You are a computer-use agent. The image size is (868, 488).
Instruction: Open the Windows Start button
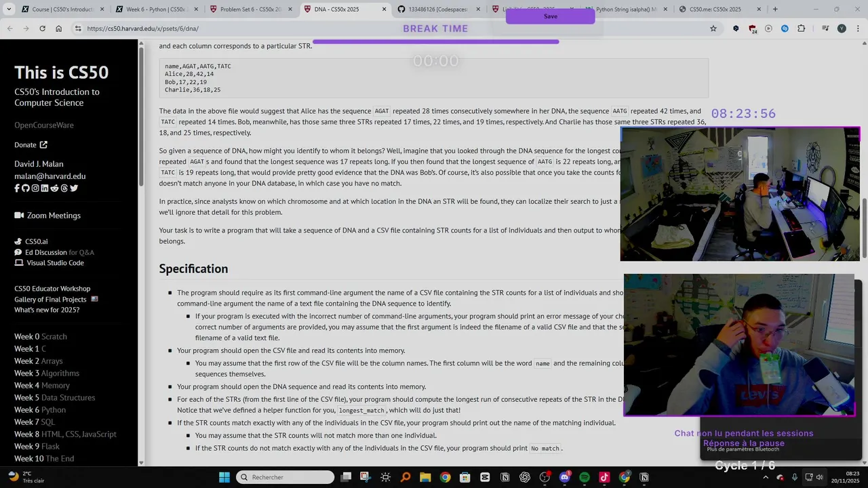click(224, 477)
